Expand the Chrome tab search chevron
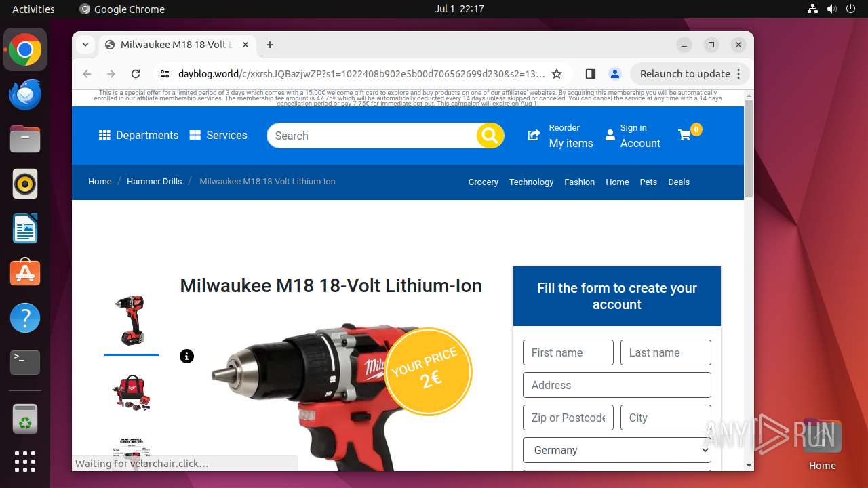Image resolution: width=868 pixels, height=488 pixels. 85,45
